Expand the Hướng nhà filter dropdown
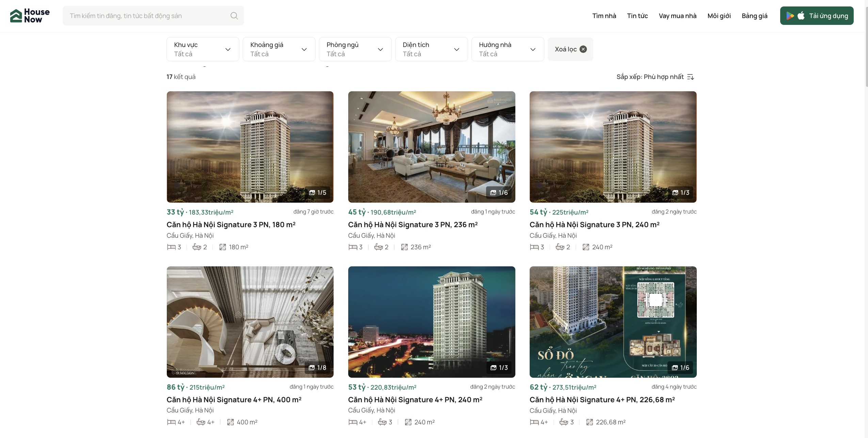Image resolution: width=868 pixels, height=438 pixels. 508,49
